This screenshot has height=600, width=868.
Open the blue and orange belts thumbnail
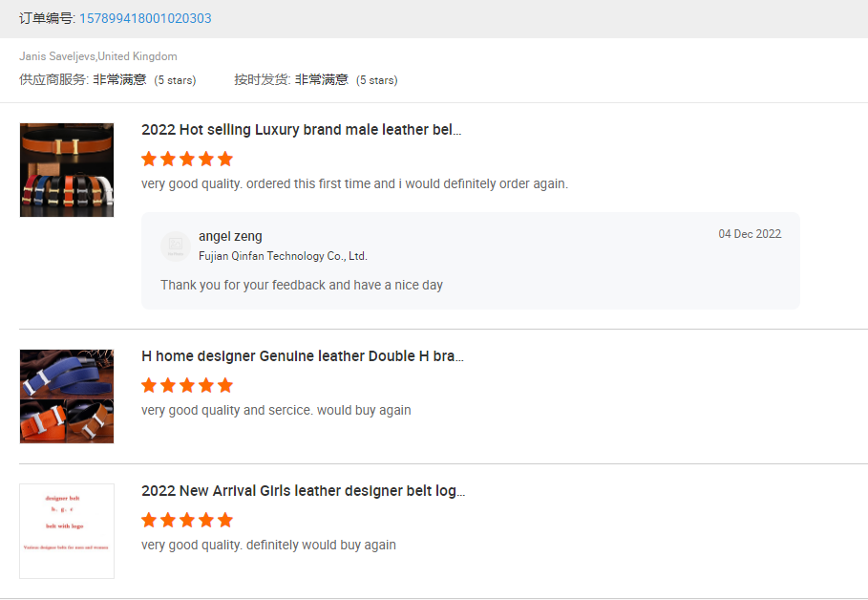pyautogui.click(x=67, y=396)
